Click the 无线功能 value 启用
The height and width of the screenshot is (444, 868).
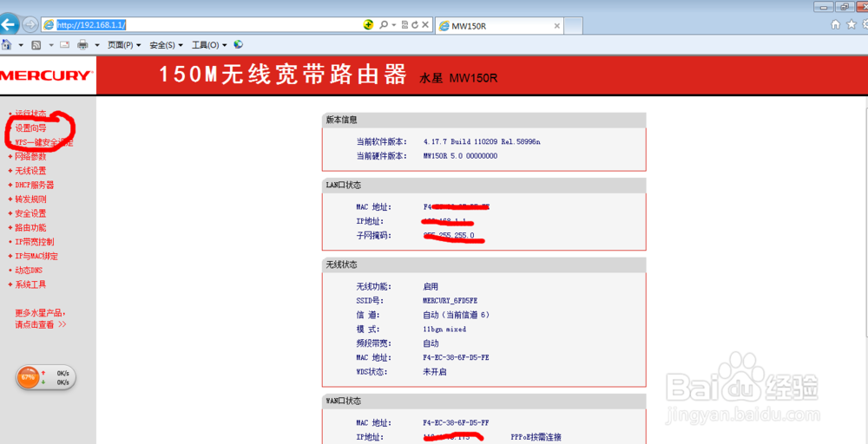(431, 286)
